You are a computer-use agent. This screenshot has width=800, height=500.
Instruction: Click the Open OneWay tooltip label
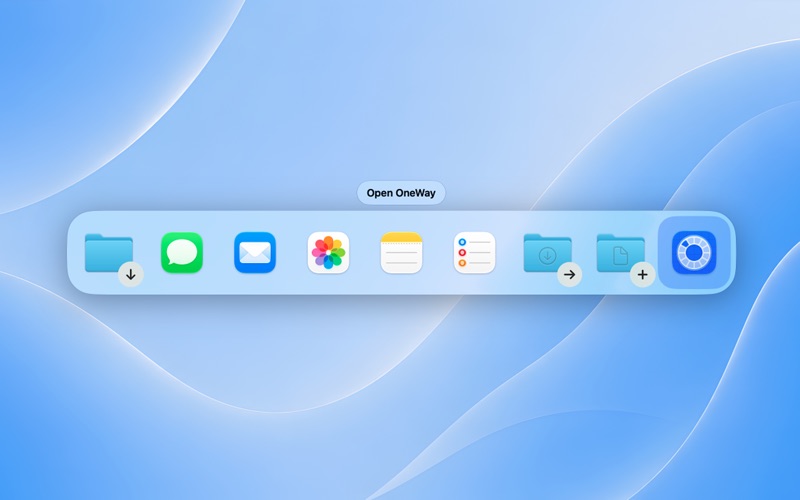coord(401,193)
